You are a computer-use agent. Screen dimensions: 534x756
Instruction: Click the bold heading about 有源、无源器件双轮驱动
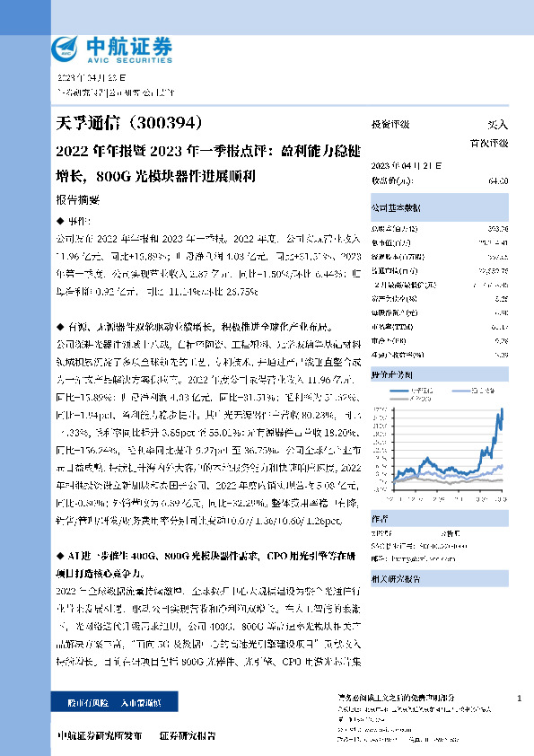195,327
